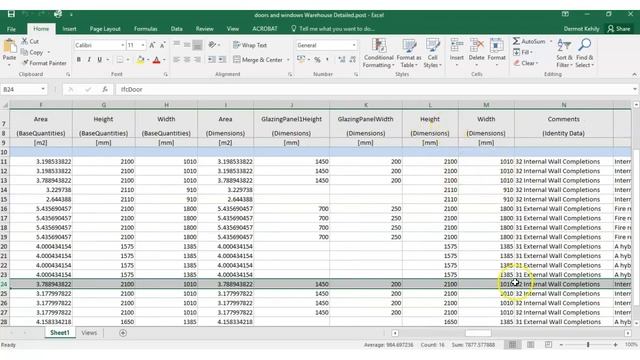
Task: Apply the red font color
Action: point(156,60)
